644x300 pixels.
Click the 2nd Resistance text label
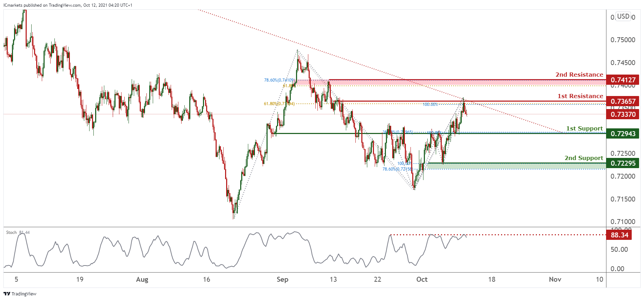pos(579,75)
